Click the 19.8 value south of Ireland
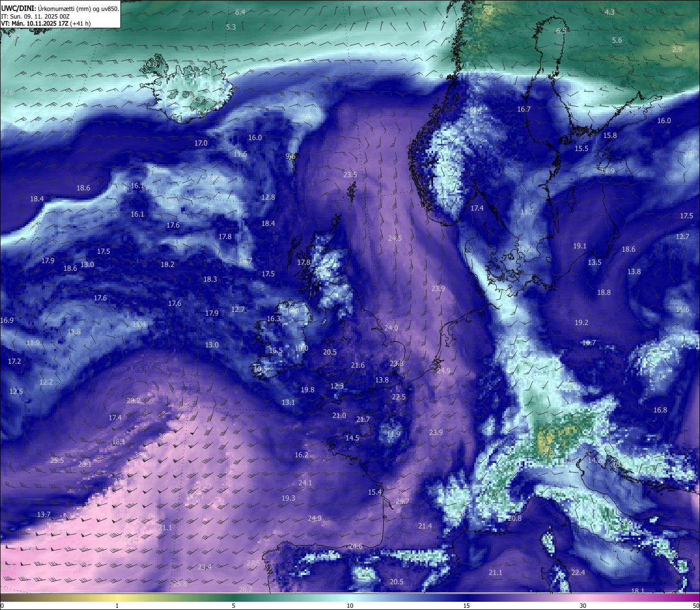This screenshot has width=700, height=610. tap(307, 390)
